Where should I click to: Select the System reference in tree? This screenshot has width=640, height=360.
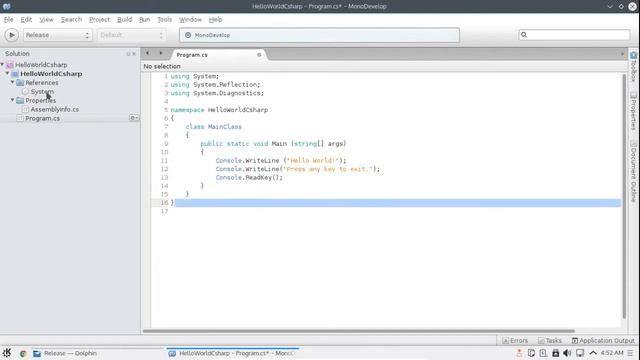point(42,92)
